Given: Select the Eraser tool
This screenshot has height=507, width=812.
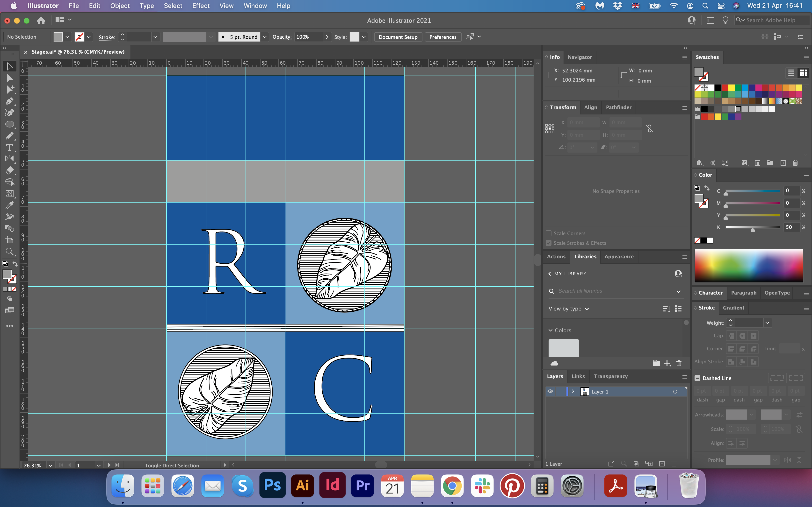Looking at the screenshot, I should [x=9, y=170].
